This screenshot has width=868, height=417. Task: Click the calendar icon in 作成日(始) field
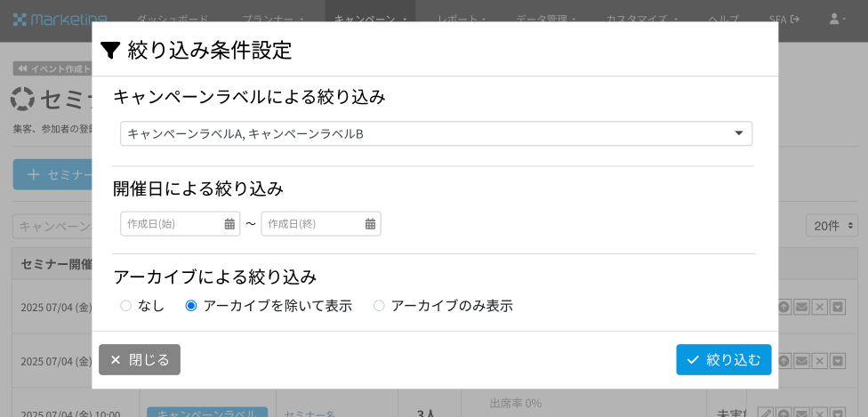pyautogui.click(x=229, y=224)
